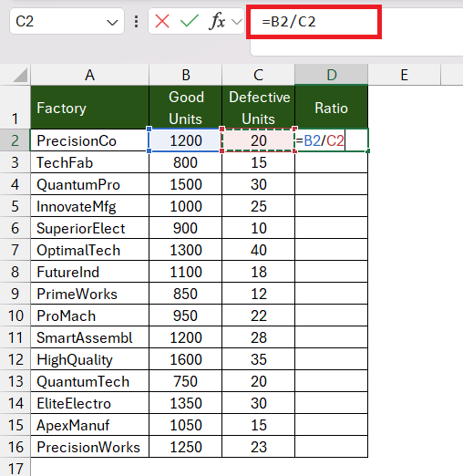463x476 pixels.
Task: Select cell with Good Units value 1600
Action: point(186,359)
